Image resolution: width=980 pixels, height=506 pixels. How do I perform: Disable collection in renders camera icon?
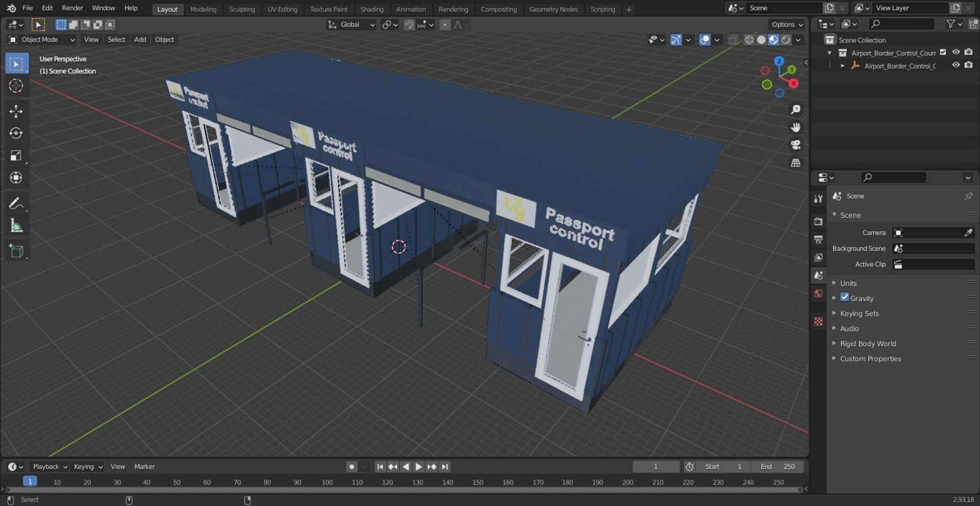(x=968, y=52)
